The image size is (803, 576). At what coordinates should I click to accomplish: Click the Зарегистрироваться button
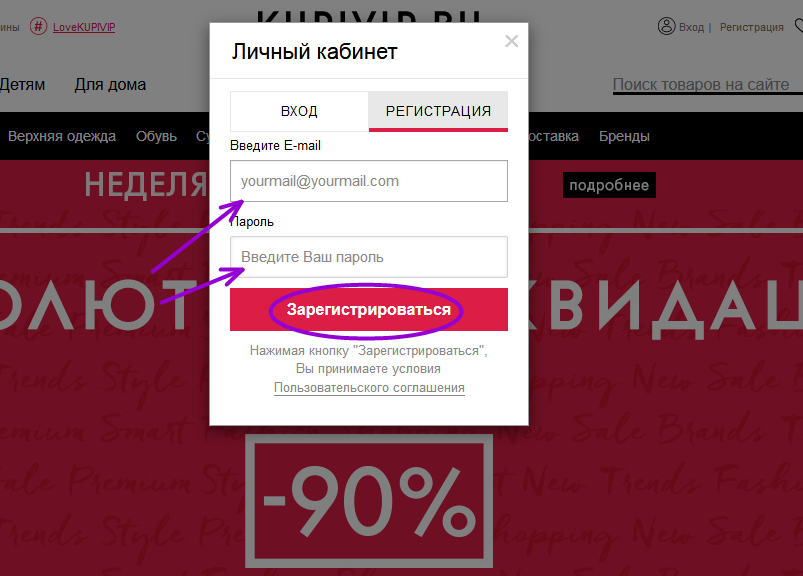(369, 309)
